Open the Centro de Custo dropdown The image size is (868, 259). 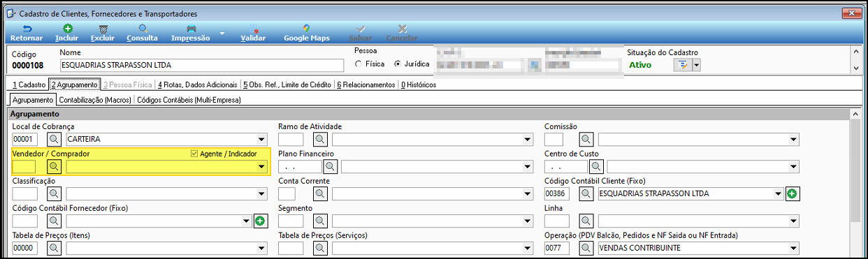point(793,166)
